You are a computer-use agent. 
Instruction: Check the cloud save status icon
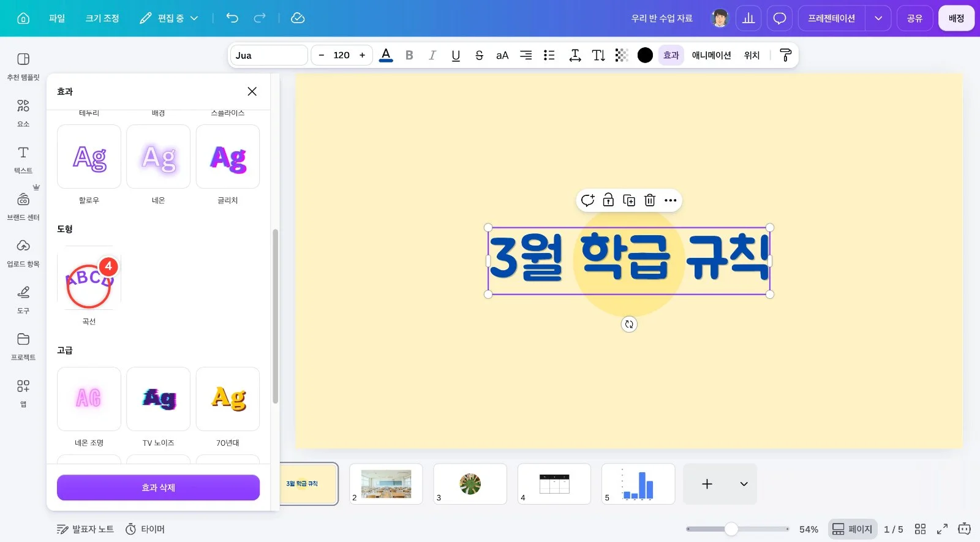point(298,18)
